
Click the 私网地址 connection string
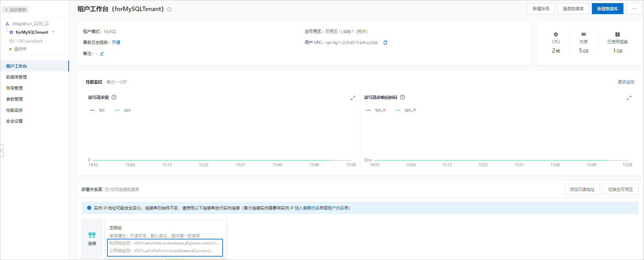pyautogui.click(x=177, y=243)
